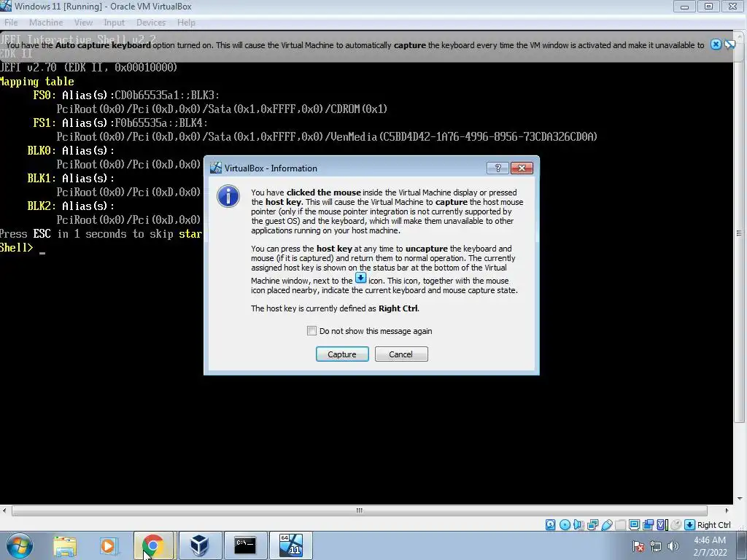This screenshot has height=560, width=747.
Task: Open the Devices menu
Action: coord(150,23)
